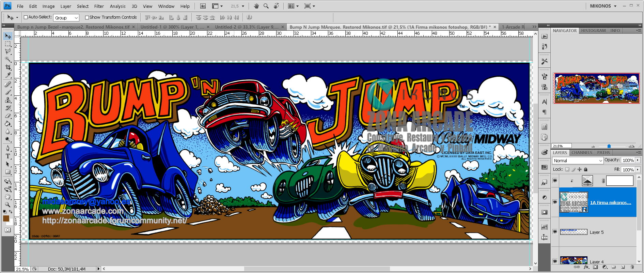Launch Adobe Bridge from the application bar
This screenshot has height=273, width=644.
click(203, 6)
